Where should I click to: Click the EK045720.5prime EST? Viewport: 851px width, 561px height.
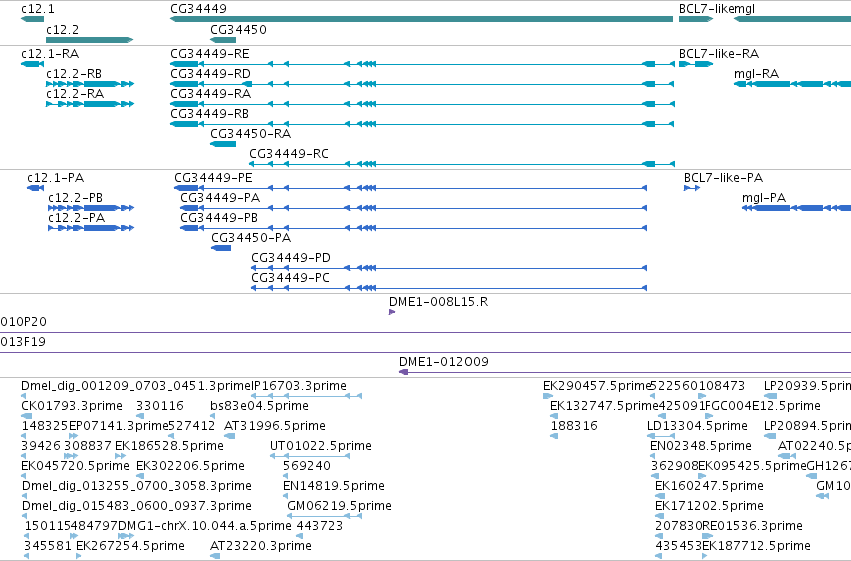[24, 476]
